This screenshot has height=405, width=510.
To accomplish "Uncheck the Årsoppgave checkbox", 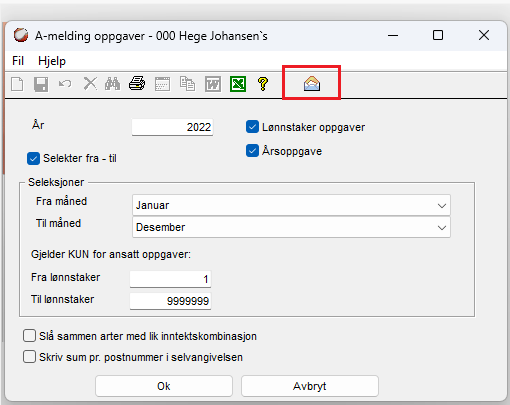I will coord(252,151).
